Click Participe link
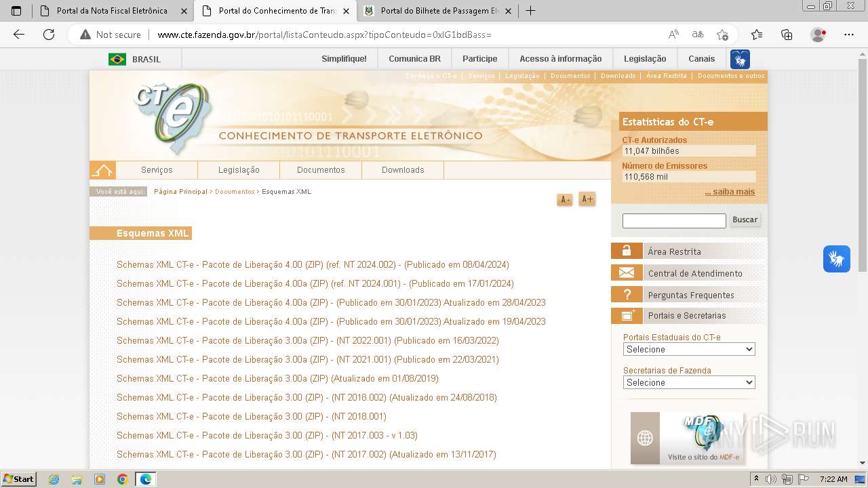Image resolution: width=868 pixels, height=488 pixels. click(479, 59)
